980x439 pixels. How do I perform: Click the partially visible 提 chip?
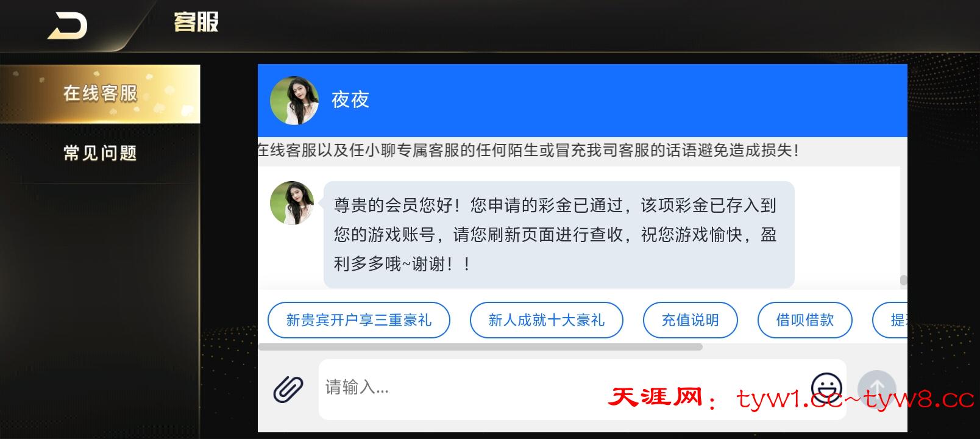click(x=890, y=320)
